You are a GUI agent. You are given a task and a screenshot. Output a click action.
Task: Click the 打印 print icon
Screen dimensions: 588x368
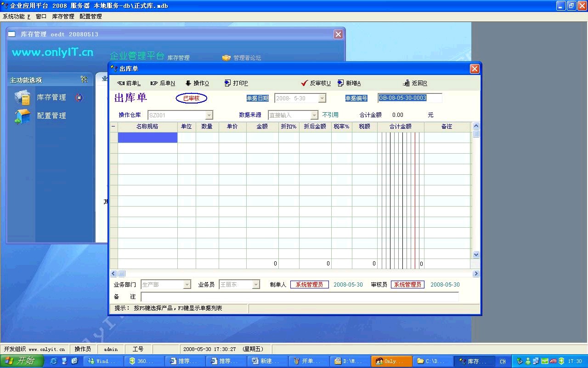pyautogui.click(x=227, y=83)
